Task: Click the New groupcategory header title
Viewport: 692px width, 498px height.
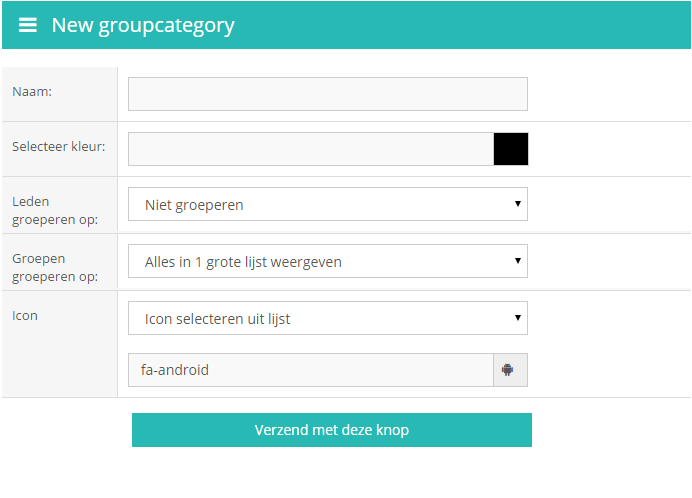Action: click(x=143, y=26)
